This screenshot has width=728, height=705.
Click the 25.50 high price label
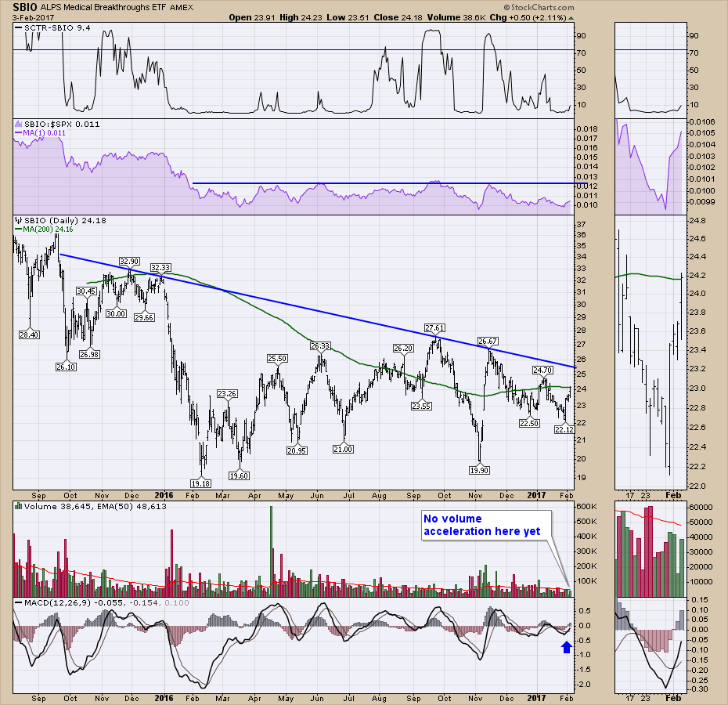point(277,359)
